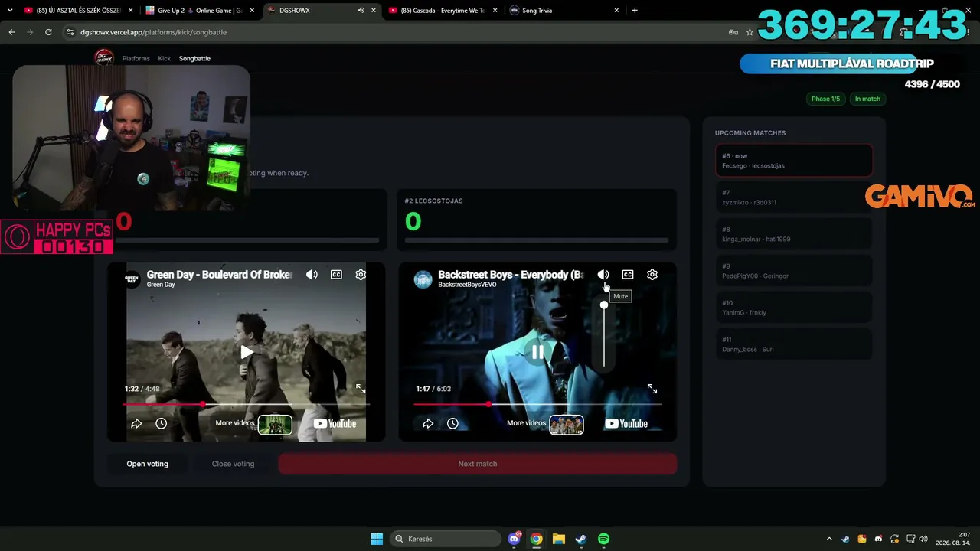Click the Open voting button

click(148, 464)
